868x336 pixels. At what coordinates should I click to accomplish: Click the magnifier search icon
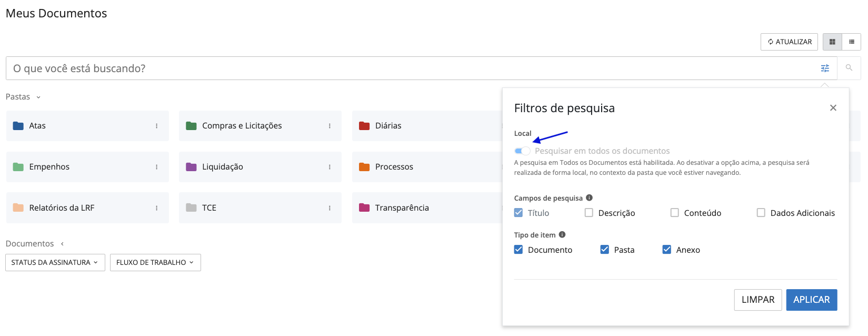click(x=849, y=68)
